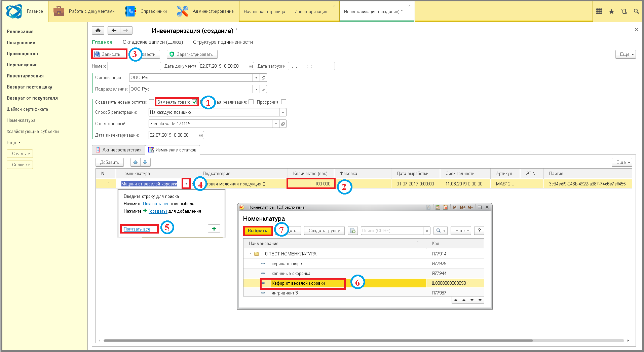Collapse the 0 ТЕСТ НОМЕНКЛАТУРА folder
The image size is (644, 352).
pos(251,254)
